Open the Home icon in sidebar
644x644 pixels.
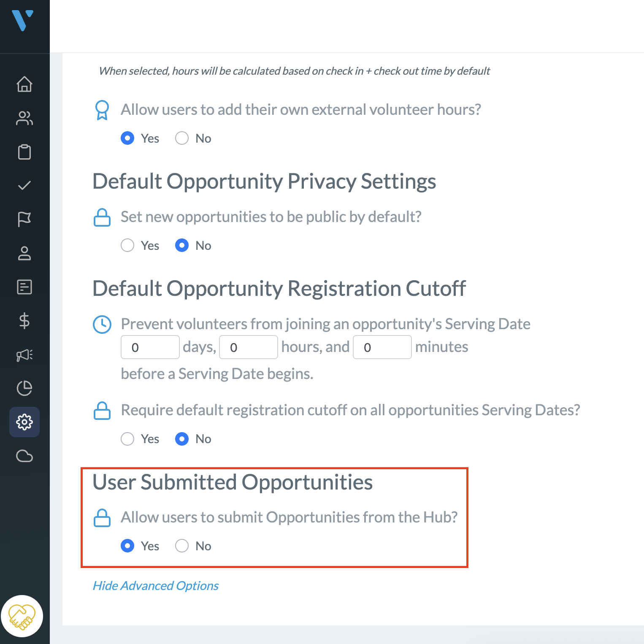point(24,84)
